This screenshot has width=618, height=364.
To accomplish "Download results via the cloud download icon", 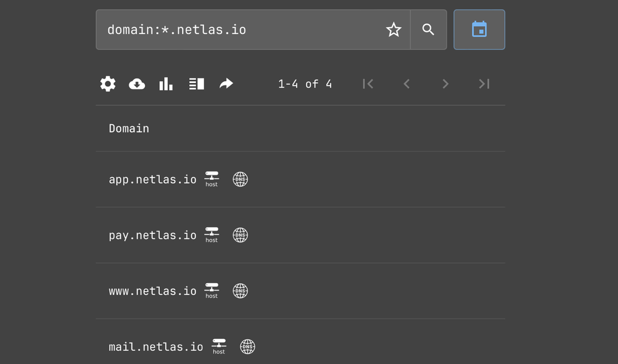I will 136,83.
